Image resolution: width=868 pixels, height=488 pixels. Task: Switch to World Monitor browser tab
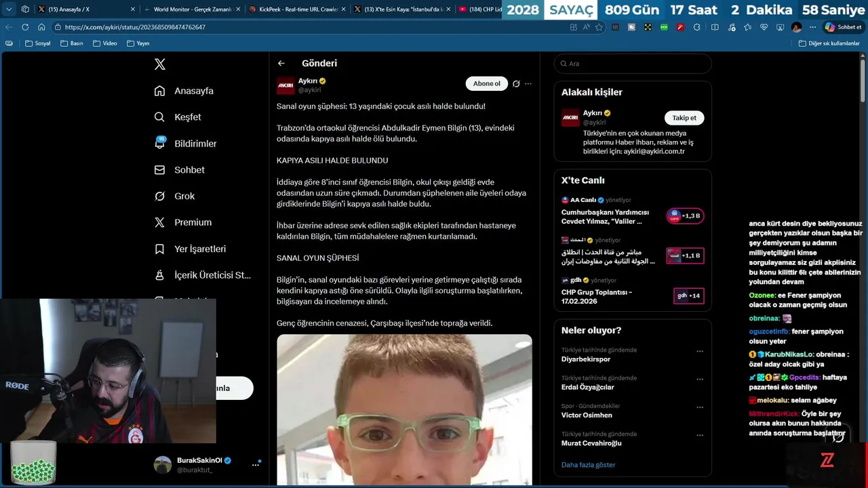(x=191, y=9)
